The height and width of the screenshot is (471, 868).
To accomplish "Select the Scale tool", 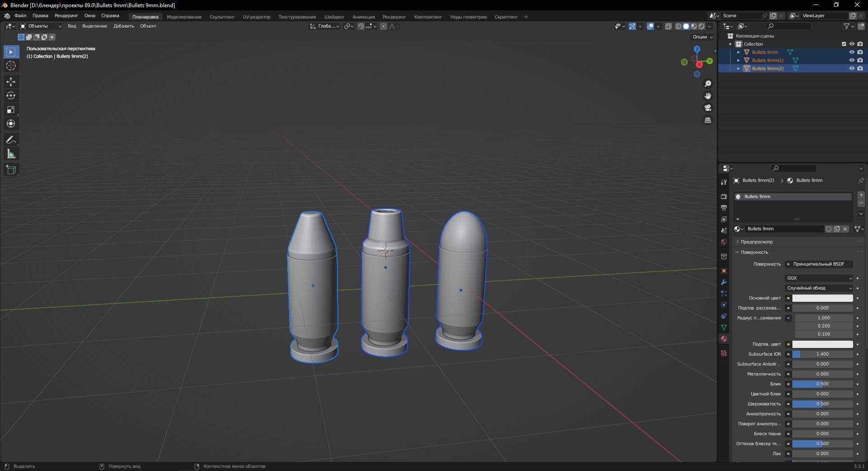I will coord(11,109).
